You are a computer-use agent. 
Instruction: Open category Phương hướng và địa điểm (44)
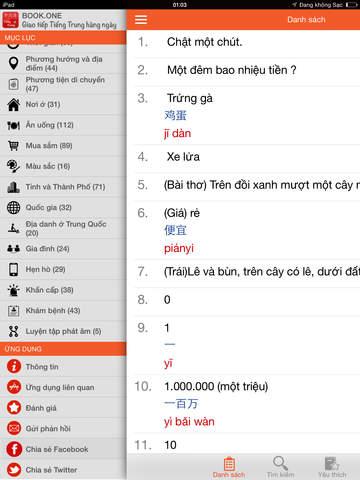tap(63, 63)
